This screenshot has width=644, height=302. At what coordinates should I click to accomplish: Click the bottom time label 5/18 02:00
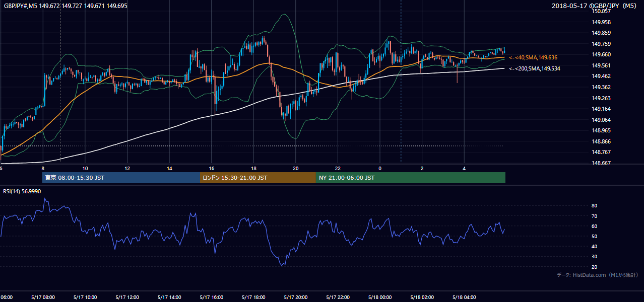(422, 297)
